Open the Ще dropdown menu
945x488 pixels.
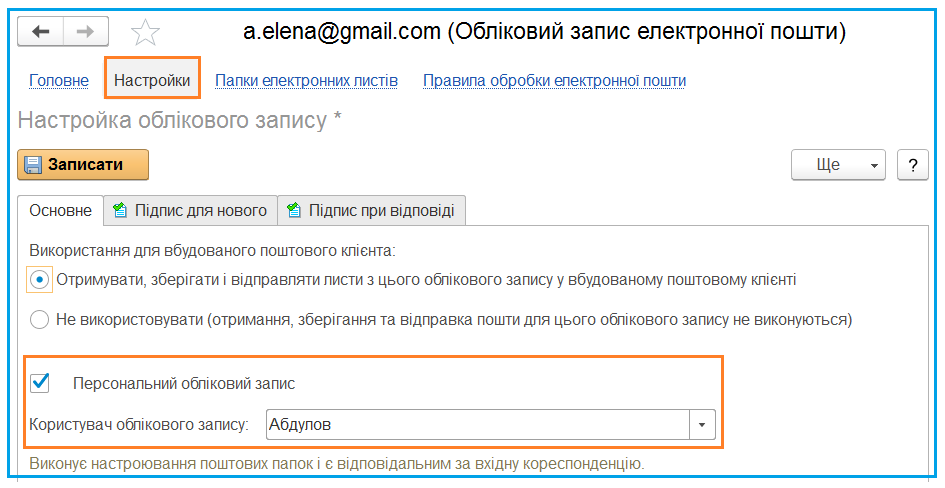[x=838, y=165]
